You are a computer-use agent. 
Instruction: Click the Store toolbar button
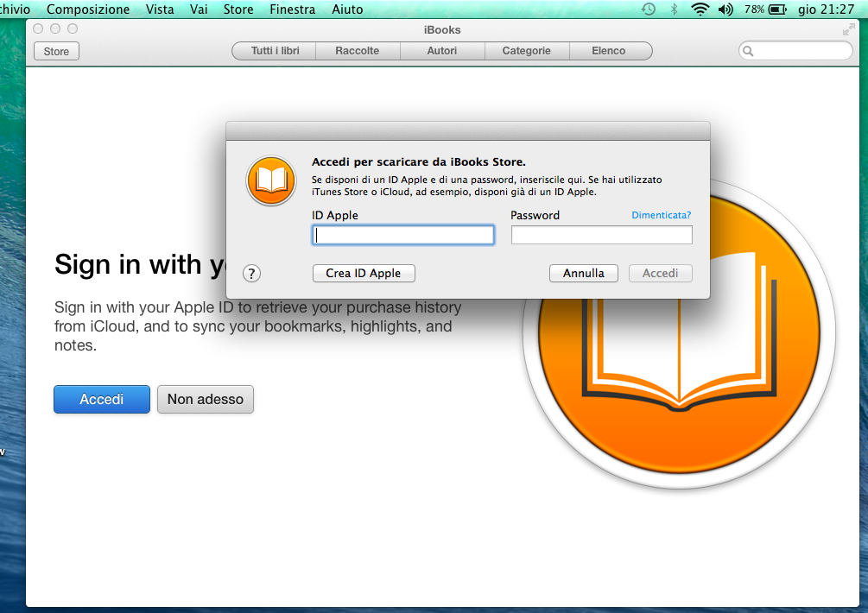tap(56, 52)
